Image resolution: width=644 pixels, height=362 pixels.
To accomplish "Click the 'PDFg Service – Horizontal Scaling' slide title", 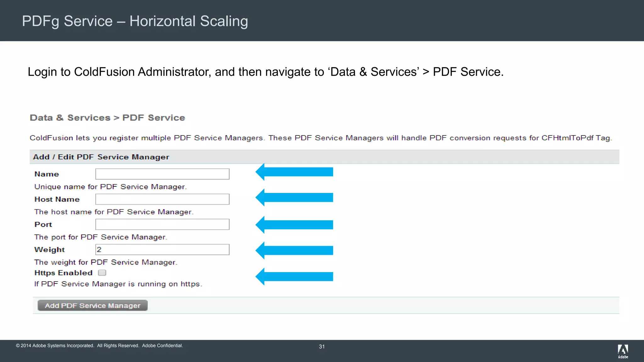I will coord(135,21).
